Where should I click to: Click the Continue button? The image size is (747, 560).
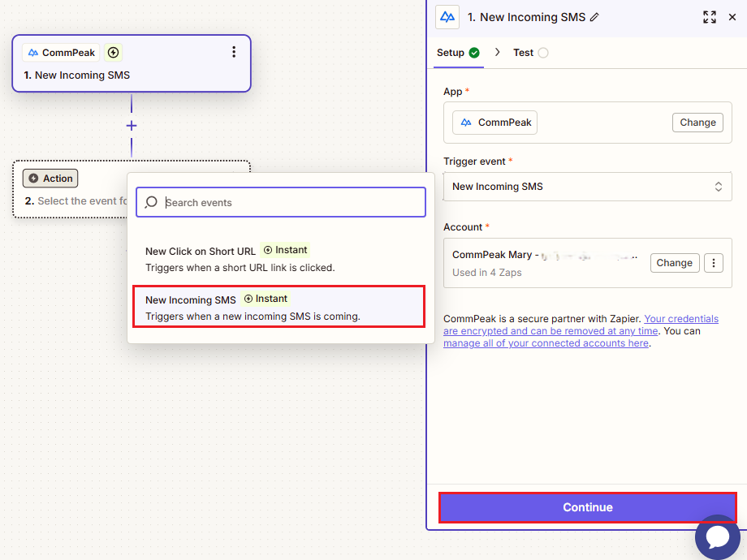pos(587,507)
